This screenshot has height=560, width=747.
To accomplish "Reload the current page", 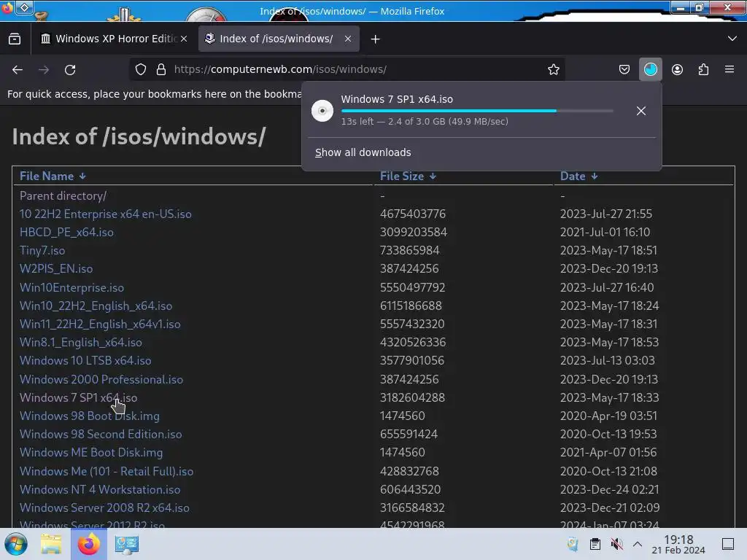I will point(70,69).
